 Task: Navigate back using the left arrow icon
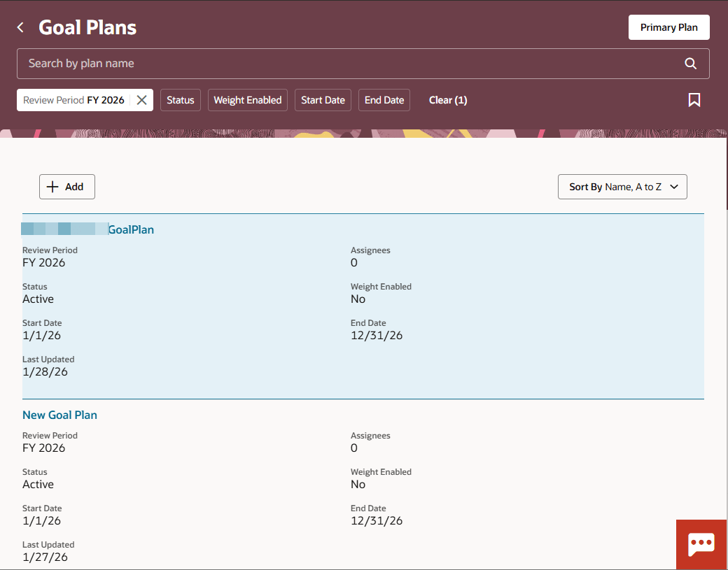point(20,27)
